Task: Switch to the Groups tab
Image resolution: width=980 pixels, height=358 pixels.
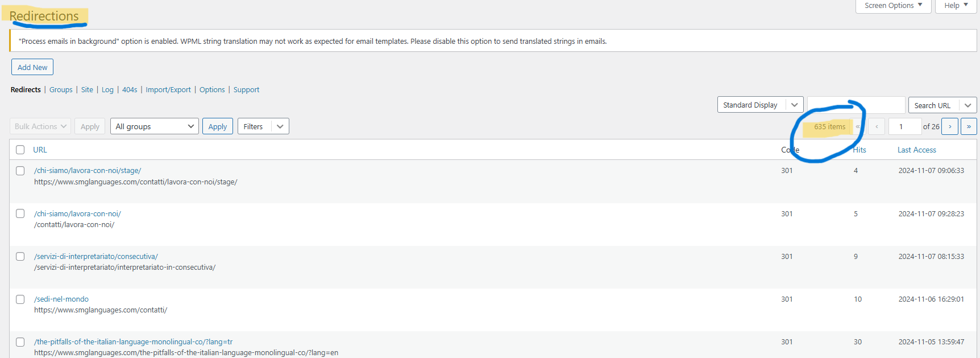Action: coord(61,90)
